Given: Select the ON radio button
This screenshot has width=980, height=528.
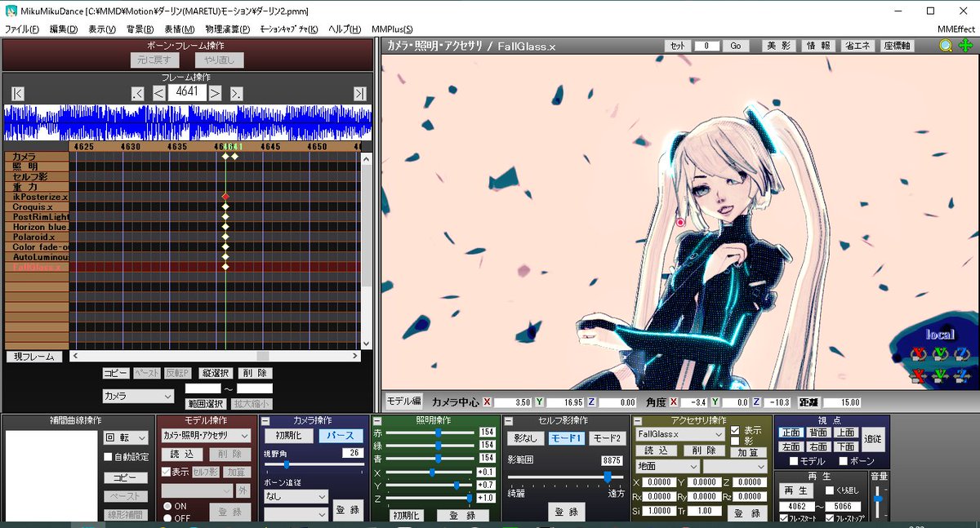Looking at the screenshot, I should pyautogui.click(x=167, y=506).
